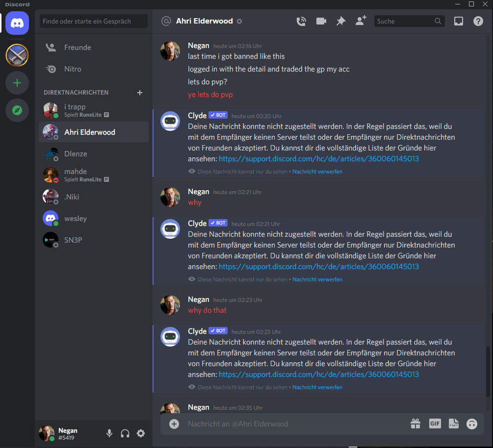Mute microphone in user panel
Image resolution: width=493 pixels, height=448 pixels.
[x=109, y=433]
